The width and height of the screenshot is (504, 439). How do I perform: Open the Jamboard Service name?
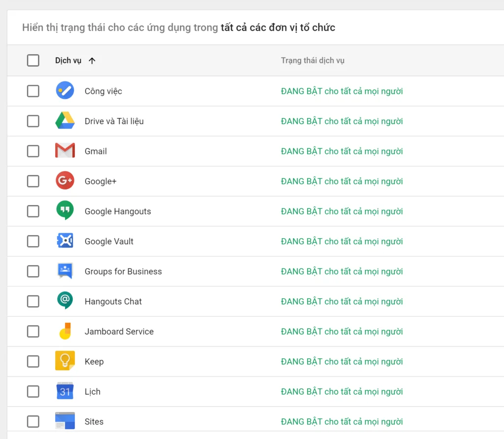click(x=119, y=331)
